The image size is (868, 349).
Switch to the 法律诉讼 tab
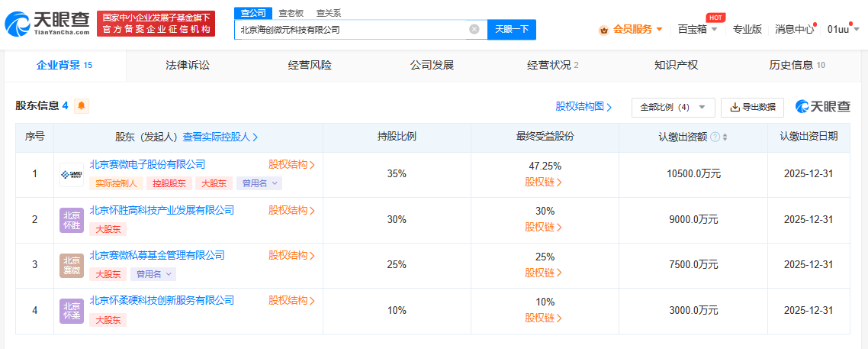click(x=188, y=66)
